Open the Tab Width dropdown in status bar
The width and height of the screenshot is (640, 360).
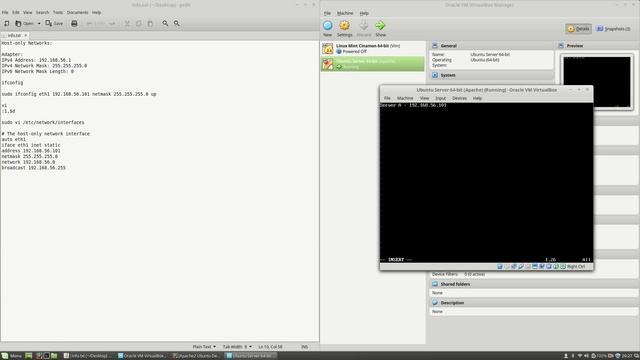(x=237, y=347)
